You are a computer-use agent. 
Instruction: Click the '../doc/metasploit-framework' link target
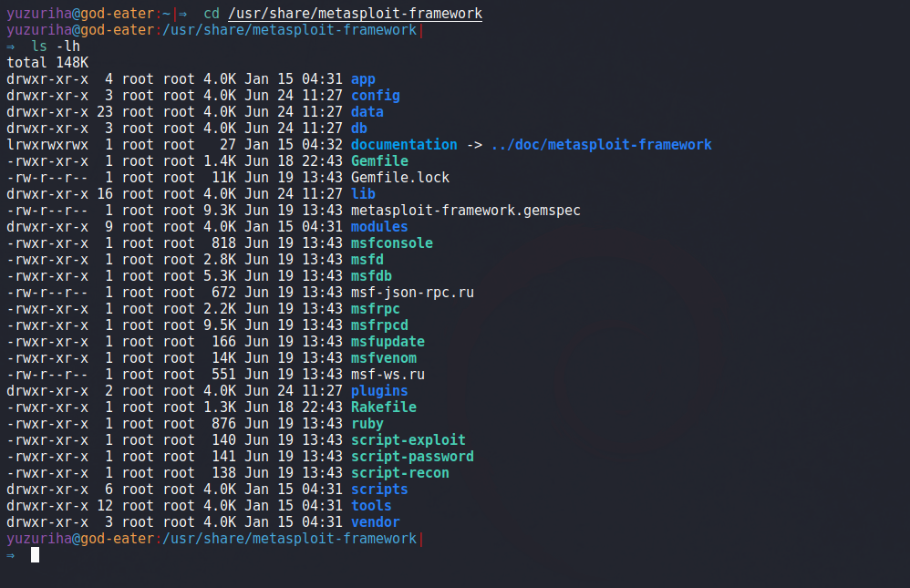click(601, 145)
